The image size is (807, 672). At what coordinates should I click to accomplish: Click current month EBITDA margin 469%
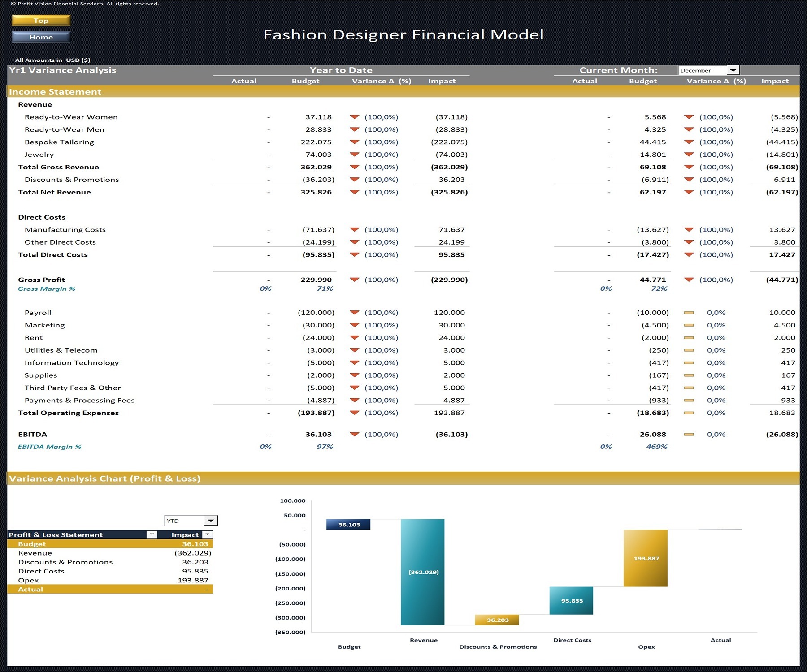[x=657, y=447]
